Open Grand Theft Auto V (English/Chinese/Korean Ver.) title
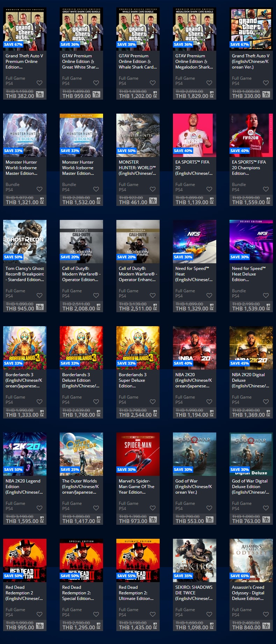276x644 pixels. [250, 61]
